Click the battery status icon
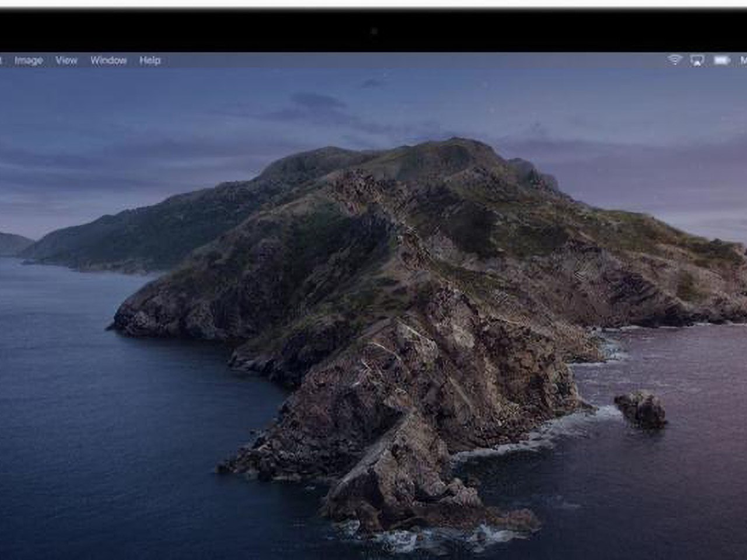747x560 pixels. (722, 60)
